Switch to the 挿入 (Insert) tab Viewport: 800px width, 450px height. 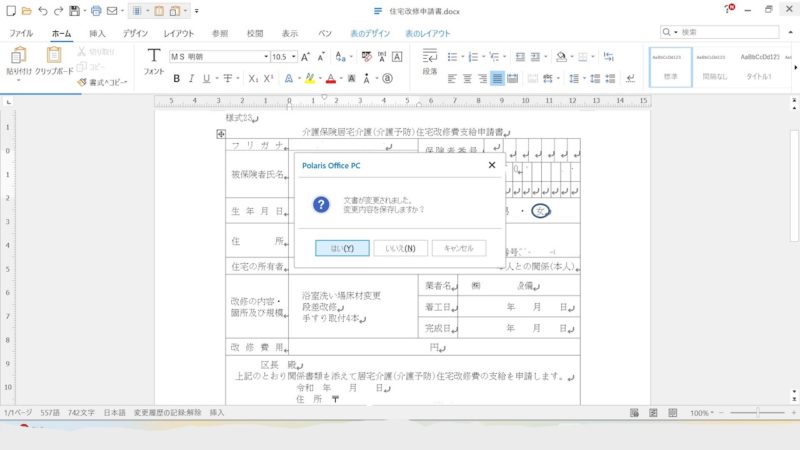(98, 33)
